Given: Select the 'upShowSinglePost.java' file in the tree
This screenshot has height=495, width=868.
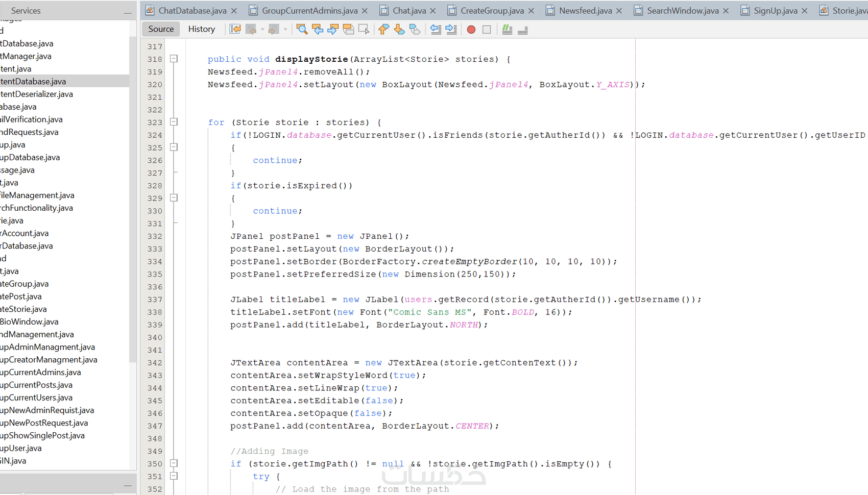Looking at the screenshot, I should click(x=42, y=435).
